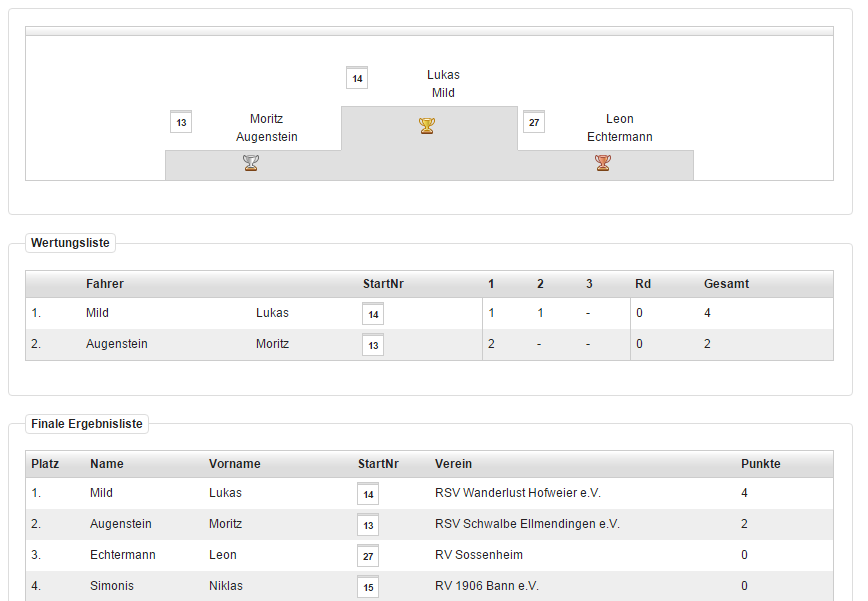Image resolution: width=868 pixels, height=601 pixels.
Task: Click the Platz column header
Action: click(x=45, y=464)
